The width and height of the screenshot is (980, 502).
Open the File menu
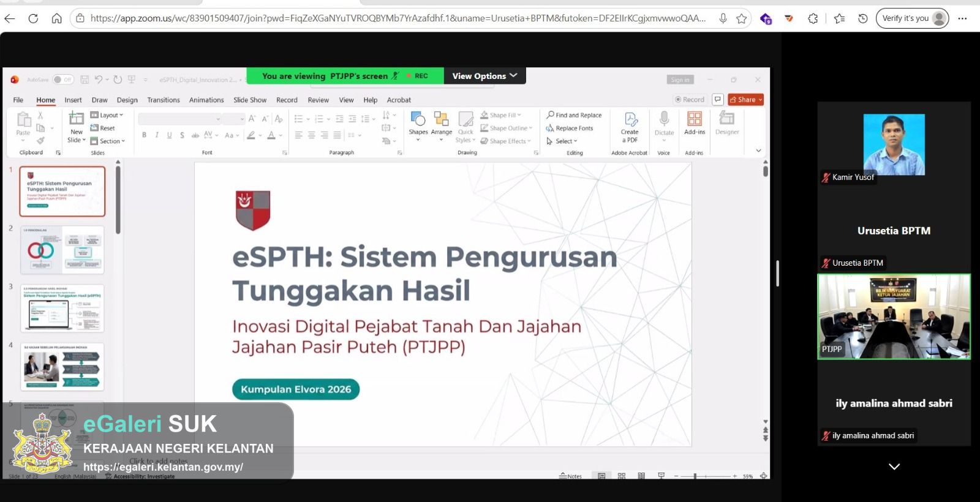pyautogui.click(x=18, y=100)
